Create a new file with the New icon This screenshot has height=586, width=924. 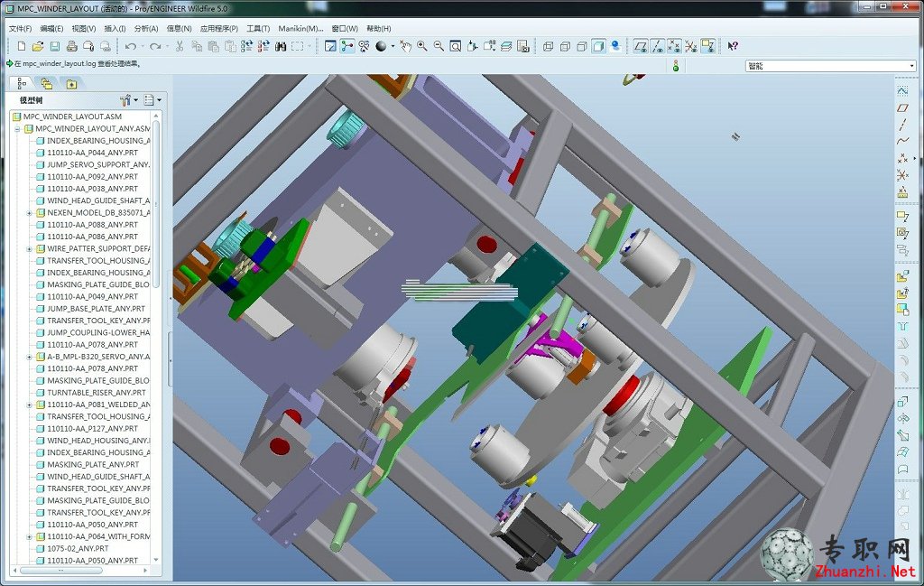(x=22, y=46)
